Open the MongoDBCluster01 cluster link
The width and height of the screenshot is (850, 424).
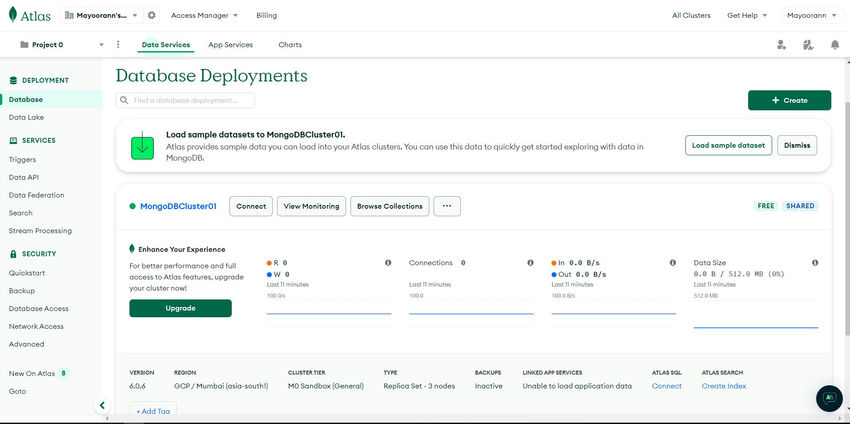pyautogui.click(x=178, y=206)
